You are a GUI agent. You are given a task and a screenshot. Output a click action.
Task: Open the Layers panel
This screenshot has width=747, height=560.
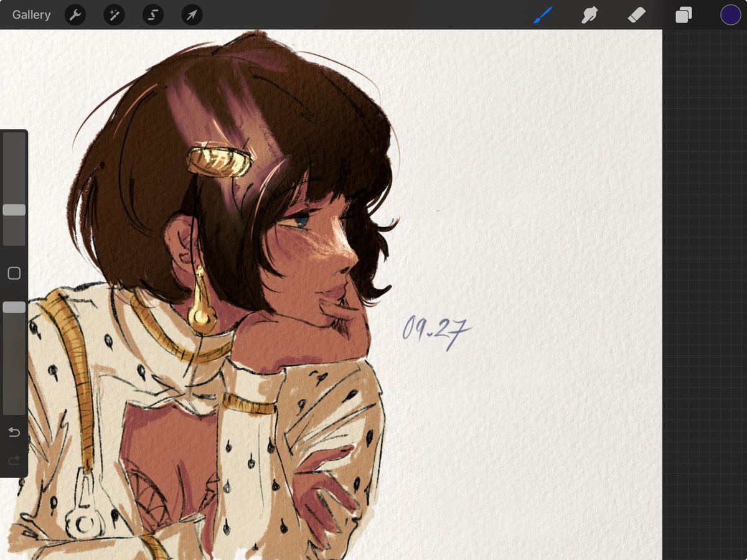click(684, 15)
